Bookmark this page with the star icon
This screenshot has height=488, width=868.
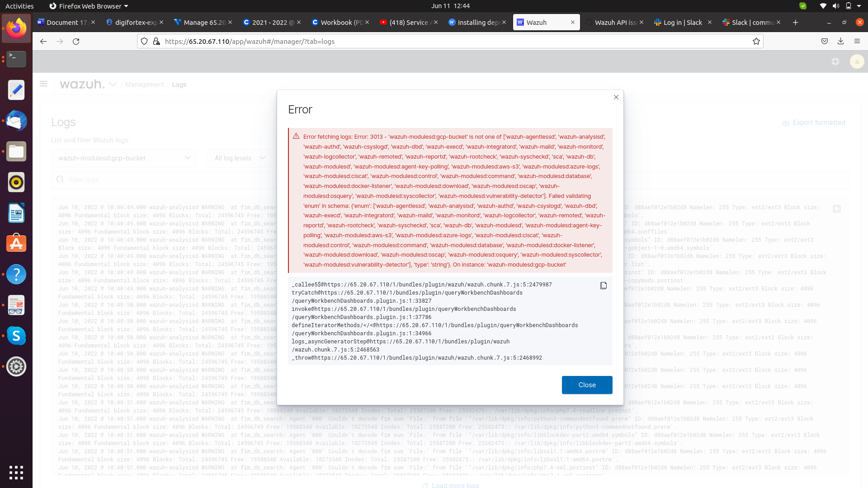tap(756, 41)
